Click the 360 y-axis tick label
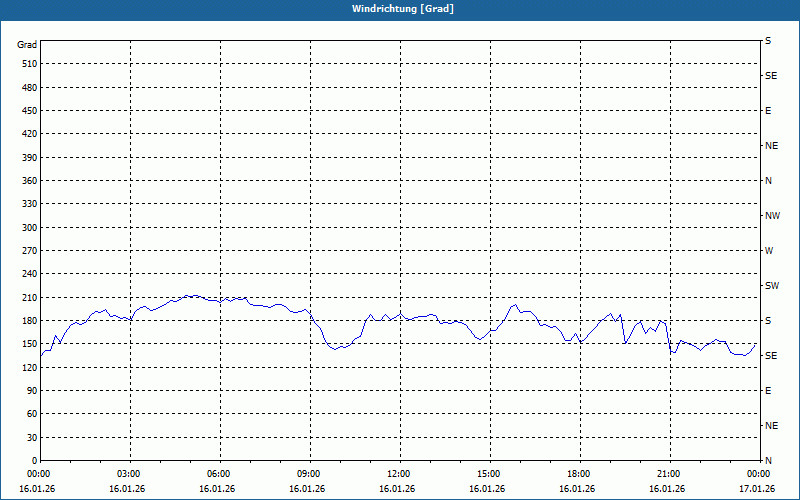The image size is (800, 500). pos(30,181)
